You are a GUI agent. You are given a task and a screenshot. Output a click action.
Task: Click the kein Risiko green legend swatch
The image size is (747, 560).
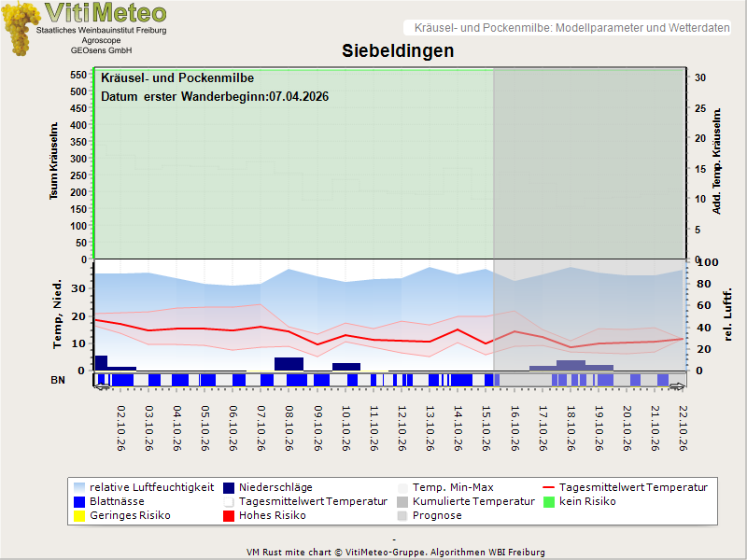549,502
